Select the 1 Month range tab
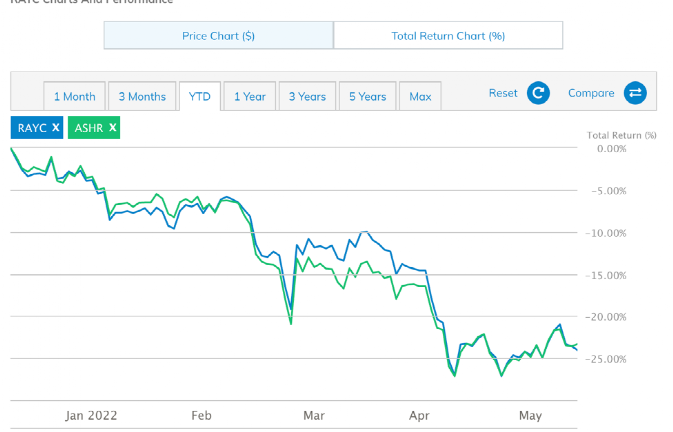 (75, 97)
